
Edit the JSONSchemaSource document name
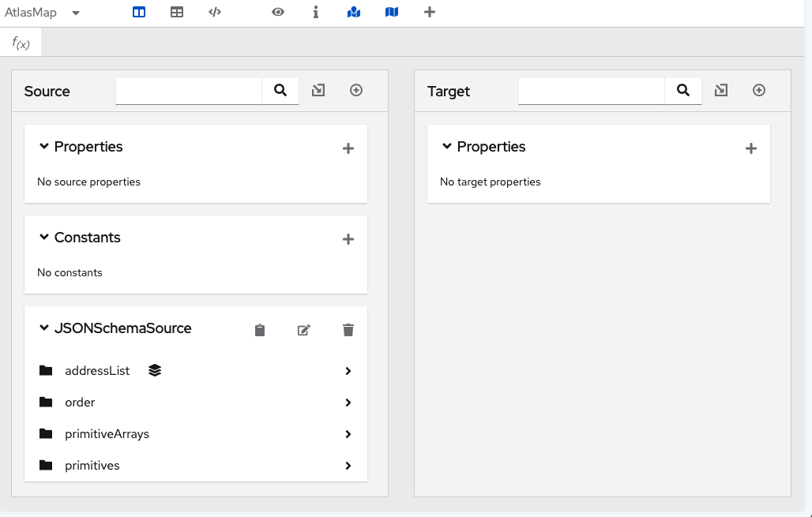click(x=304, y=330)
